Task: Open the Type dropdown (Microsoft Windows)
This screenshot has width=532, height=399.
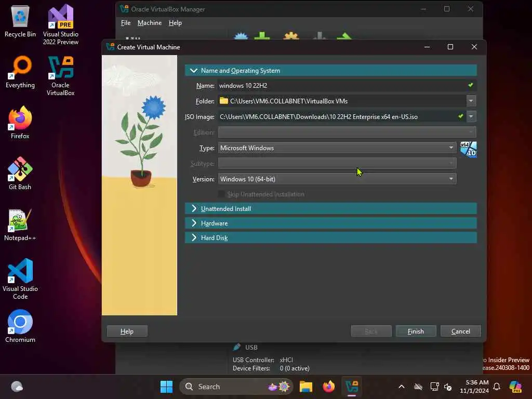Action: (337, 148)
